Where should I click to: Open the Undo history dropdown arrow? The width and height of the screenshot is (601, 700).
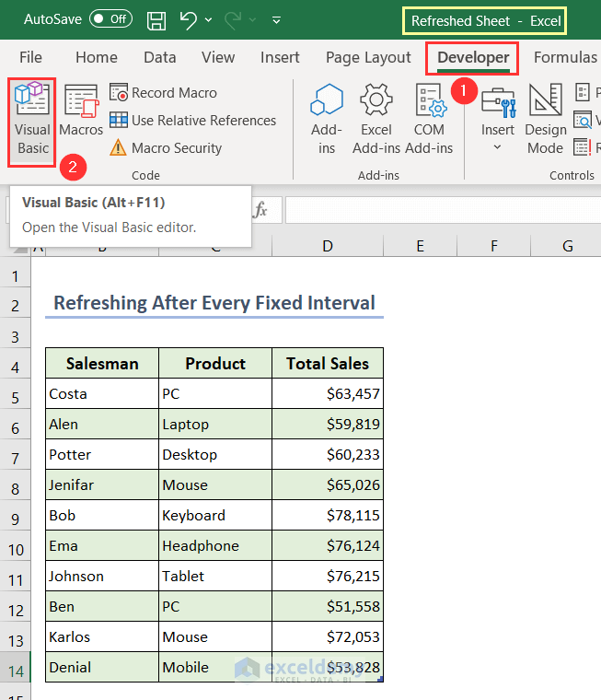209,19
